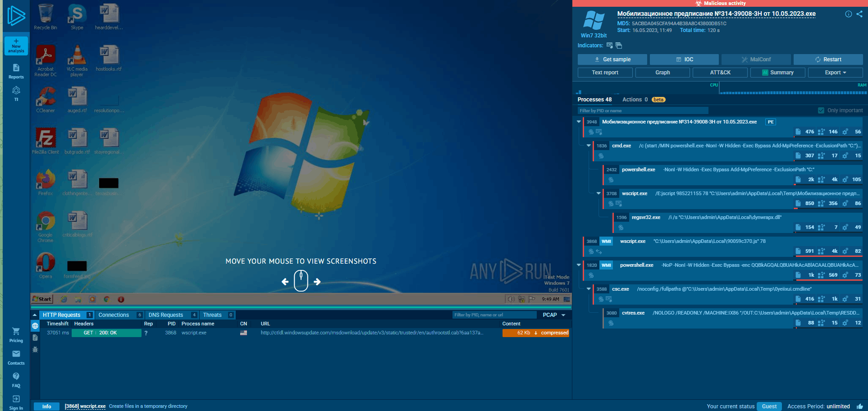Switch to the Connections tab

click(114, 315)
